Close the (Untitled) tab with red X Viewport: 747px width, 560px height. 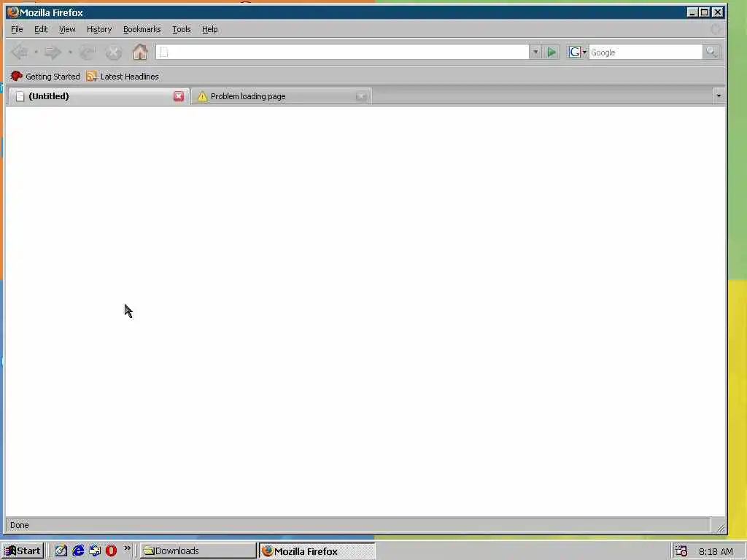[x=179, y=96]
